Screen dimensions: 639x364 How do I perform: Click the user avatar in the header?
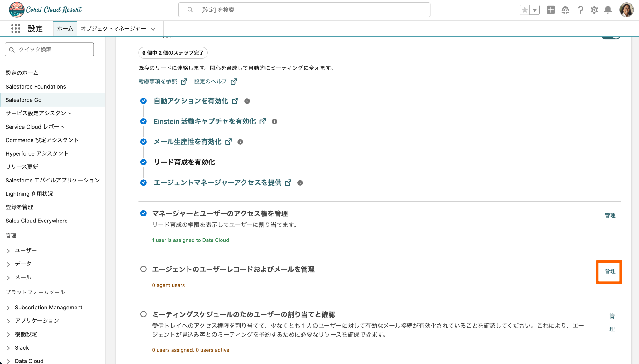pyautogui.click(x=626, y=10)
